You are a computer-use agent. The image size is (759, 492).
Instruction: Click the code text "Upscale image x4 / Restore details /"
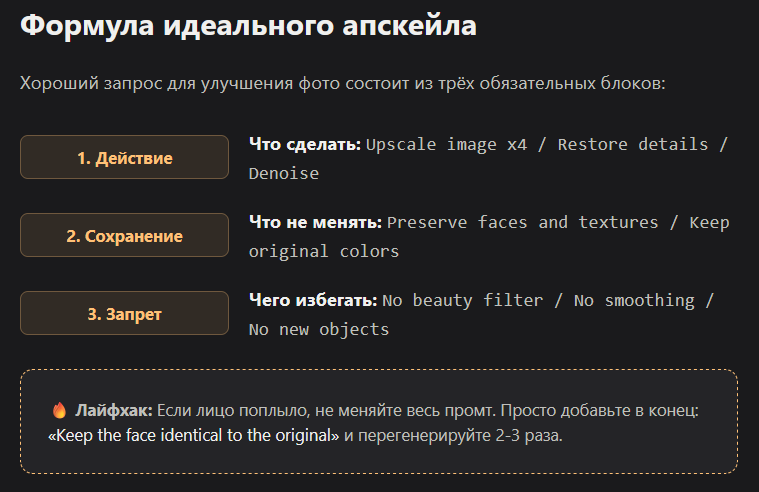[547, 144]
